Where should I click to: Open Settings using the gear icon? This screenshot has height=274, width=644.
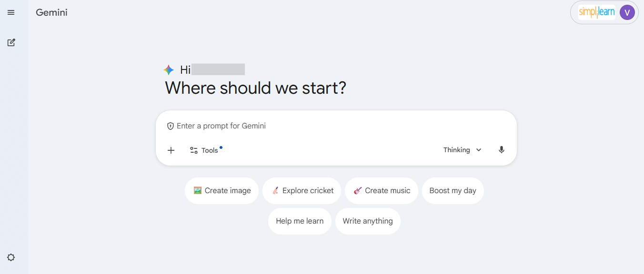pos(11,257)
